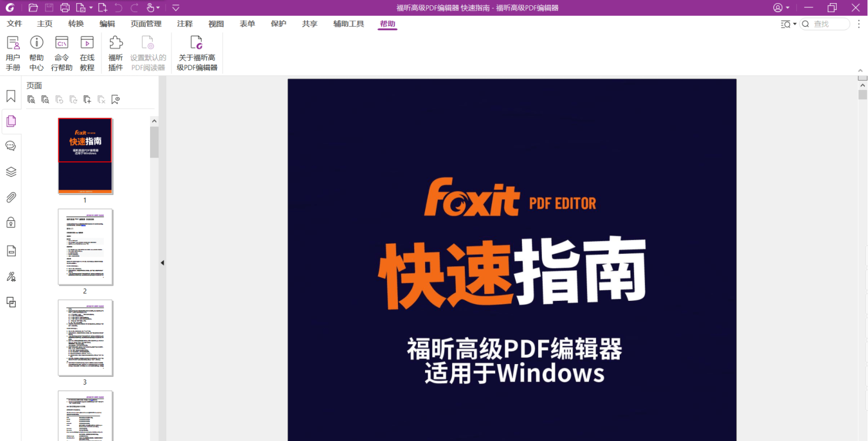868x441 pixels.
Task: Click the insert page icon in Pages panel
Action: click(87, 99)
